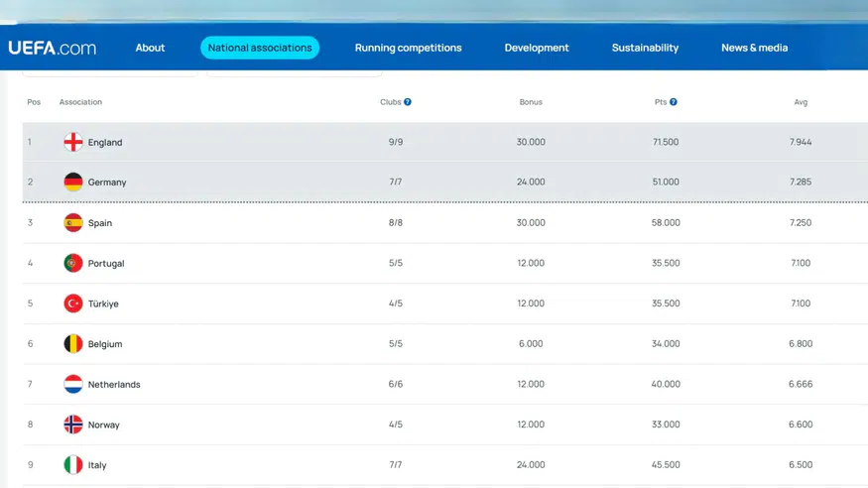
Task: Click the Netherlands flag icon
Action: [73, 385]
